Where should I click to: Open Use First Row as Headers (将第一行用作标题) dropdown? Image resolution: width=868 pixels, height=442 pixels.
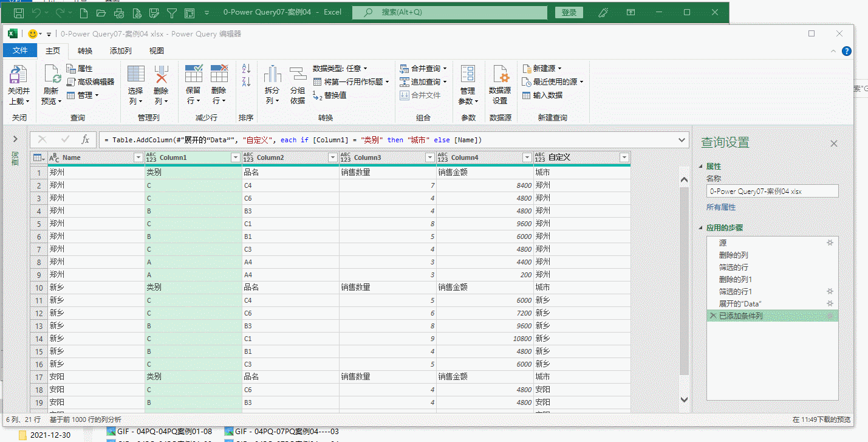coord(351,82)
